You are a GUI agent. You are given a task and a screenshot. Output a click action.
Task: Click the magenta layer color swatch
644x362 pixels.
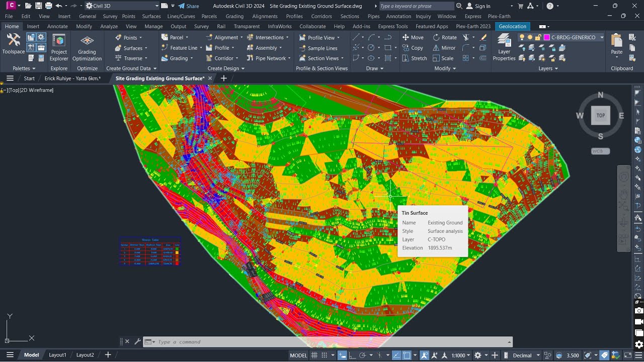[546, 37]
